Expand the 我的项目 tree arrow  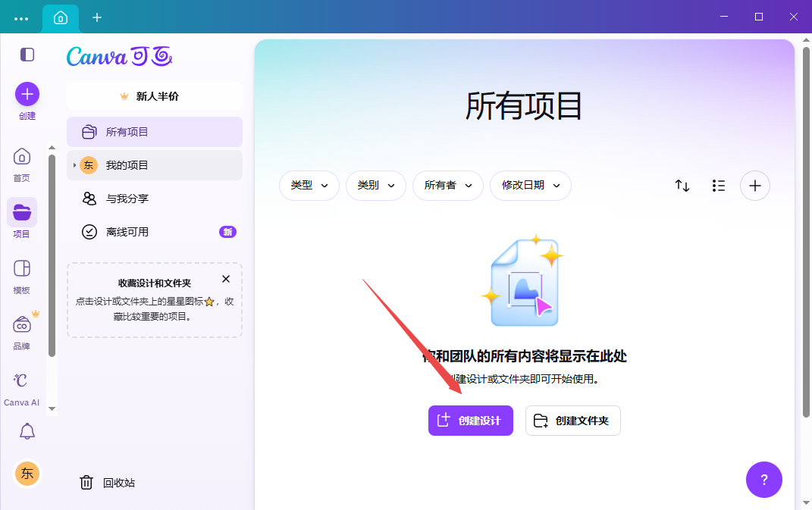click(x=74, y=165)
